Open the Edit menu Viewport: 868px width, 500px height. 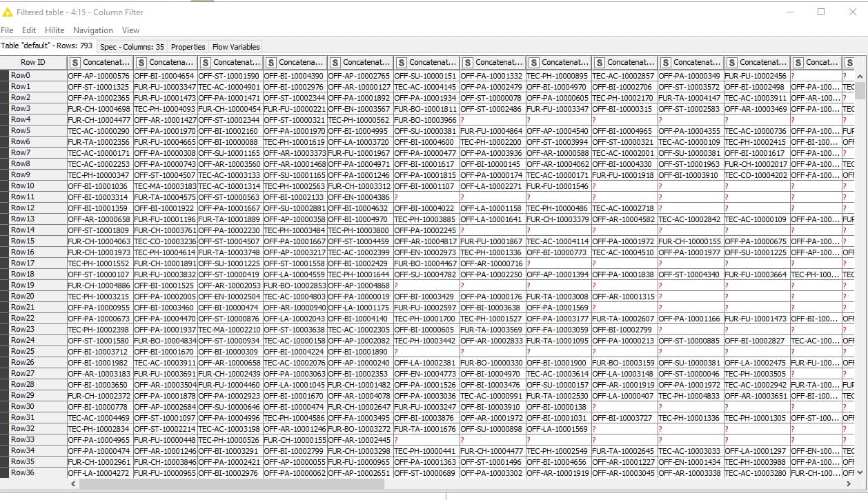click(x=29, y=30)
